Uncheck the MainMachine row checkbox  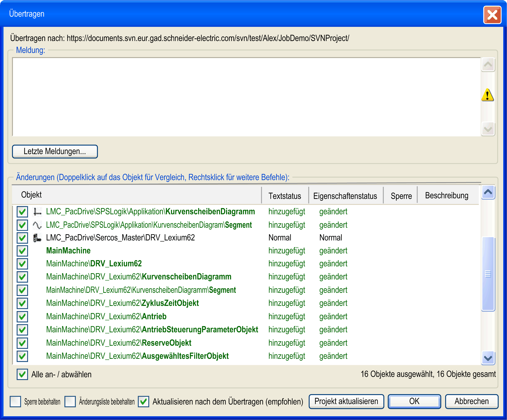pos(22,251)
